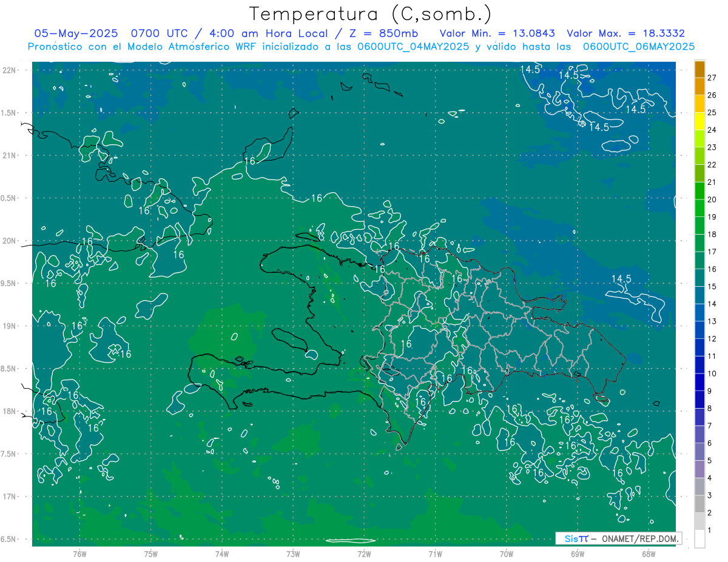Click the 76W longitude label
Screen dimensions: 728x562
point(79,554)
